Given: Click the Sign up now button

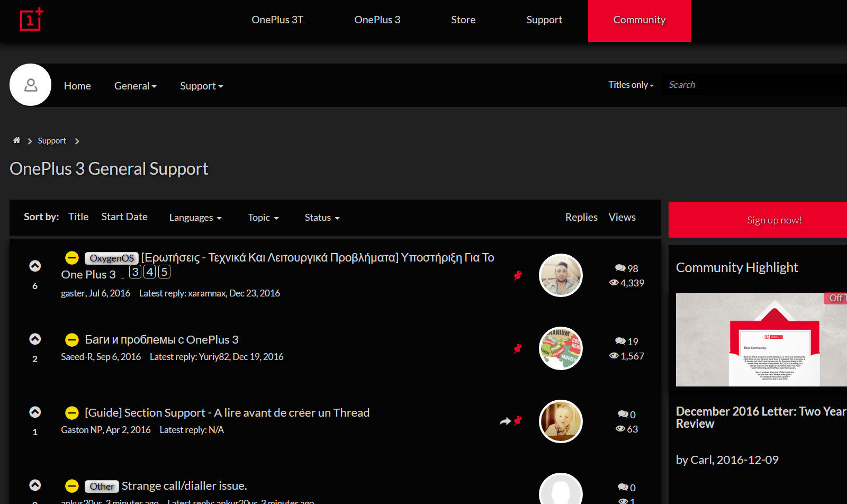Looking at the screenshot, I should [758, 220].
